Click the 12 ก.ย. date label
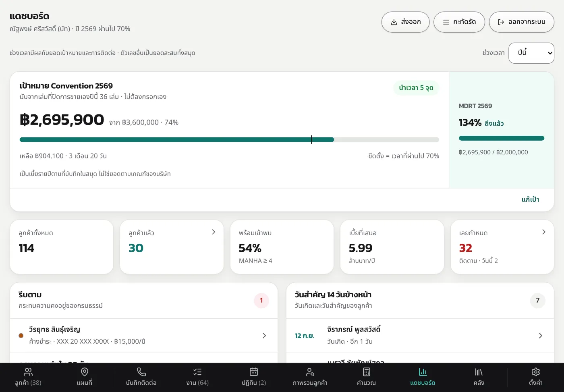 [x=305, y=336]
